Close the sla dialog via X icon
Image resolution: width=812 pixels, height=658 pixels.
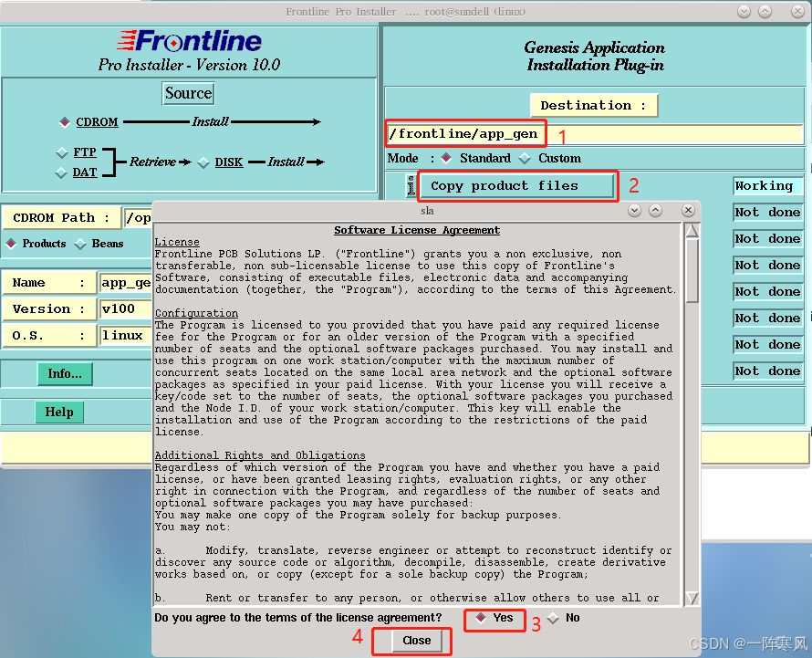(688, 210)
